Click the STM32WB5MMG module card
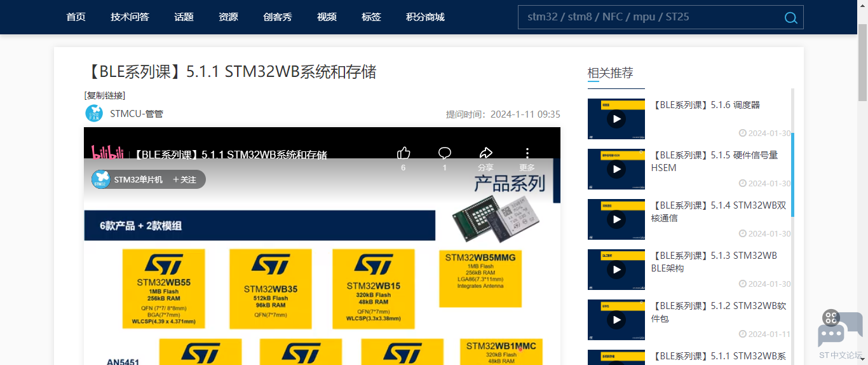Viewport: 868px width, 365px height. coord(480,278)
